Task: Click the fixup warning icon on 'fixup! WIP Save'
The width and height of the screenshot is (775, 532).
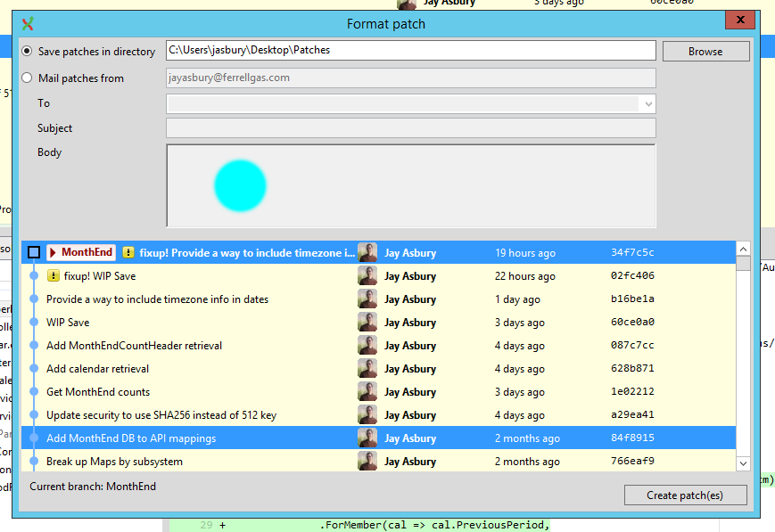Action: 53,275
